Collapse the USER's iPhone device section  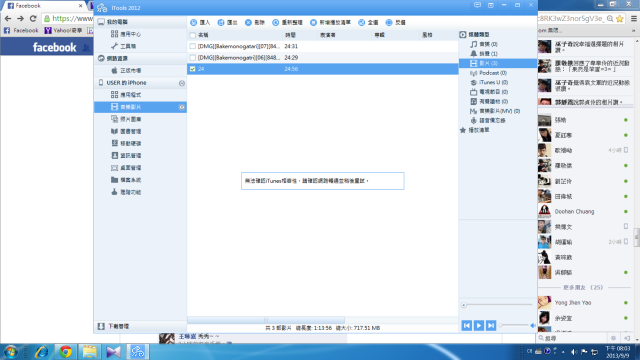click(x=182, y=83)
